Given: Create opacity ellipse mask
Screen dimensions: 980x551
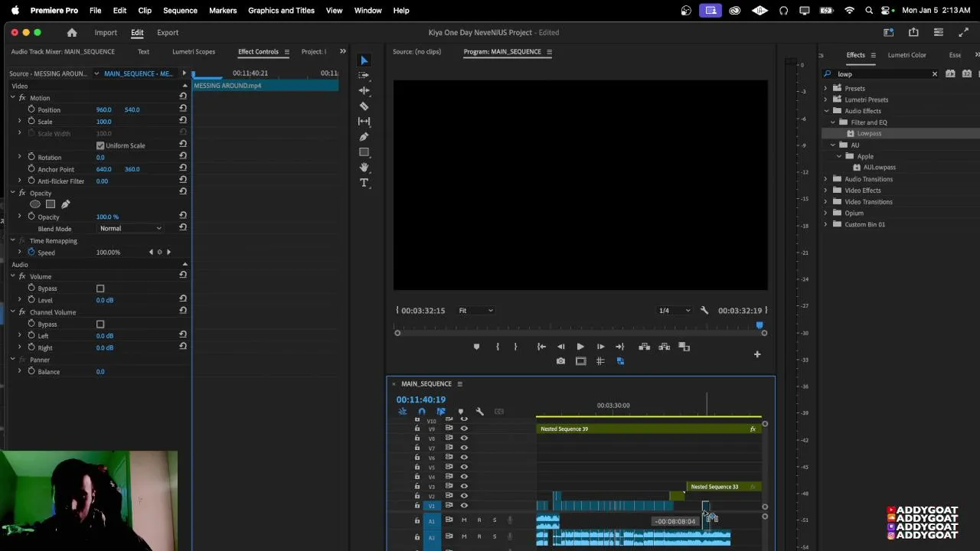Looking at the screenshot, I should click(35, 204).
